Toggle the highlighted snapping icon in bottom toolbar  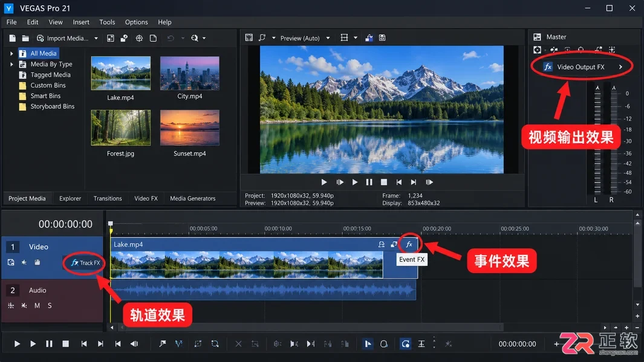click(x=405, y=344)
